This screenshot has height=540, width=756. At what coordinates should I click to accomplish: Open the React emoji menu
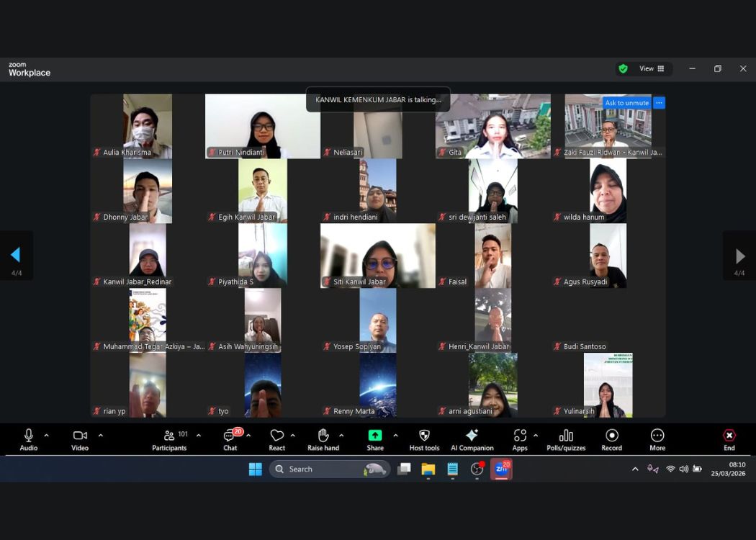(x=277, y=436)
